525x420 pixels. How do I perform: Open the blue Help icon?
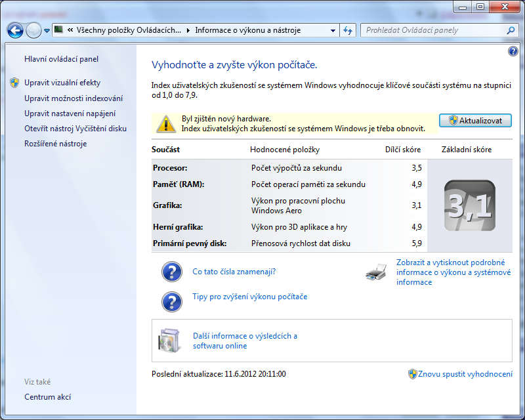coord(513,51)
